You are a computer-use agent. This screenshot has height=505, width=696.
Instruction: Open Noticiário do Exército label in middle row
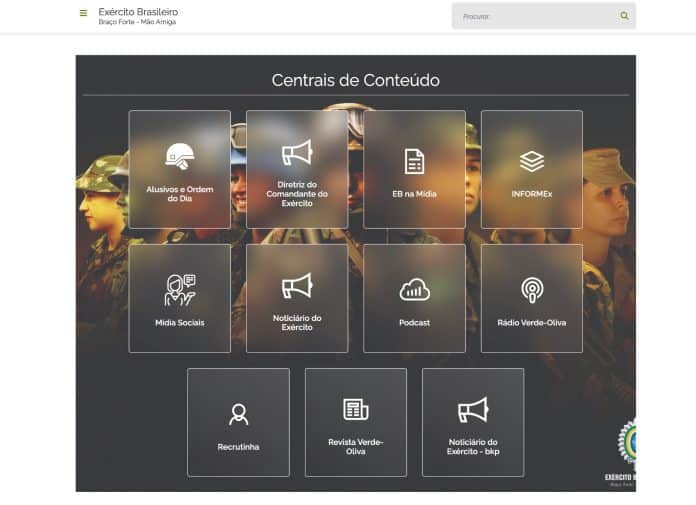(297, 323)
